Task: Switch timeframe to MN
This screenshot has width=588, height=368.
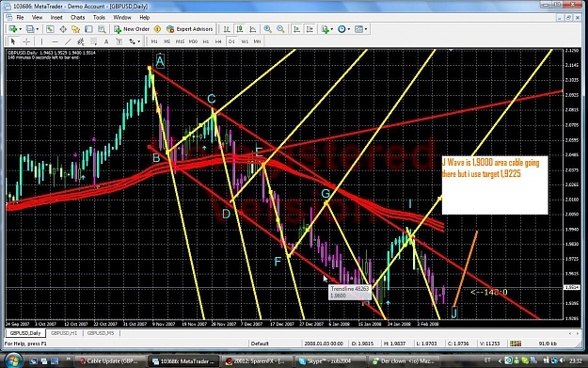Action: coord(257,41)
